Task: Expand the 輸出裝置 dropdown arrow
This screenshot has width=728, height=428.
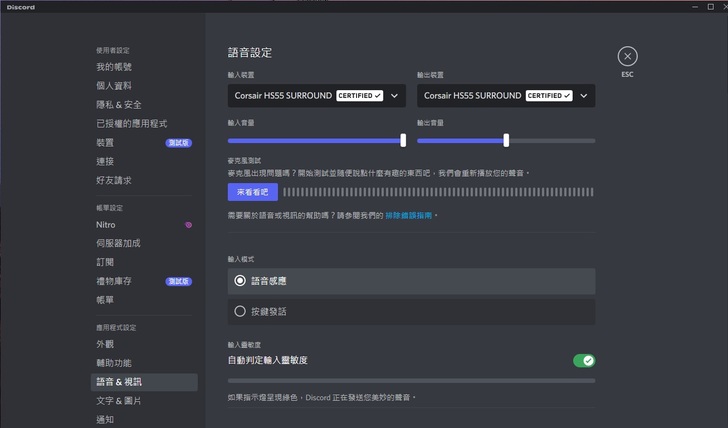Action: pos(584,96)
